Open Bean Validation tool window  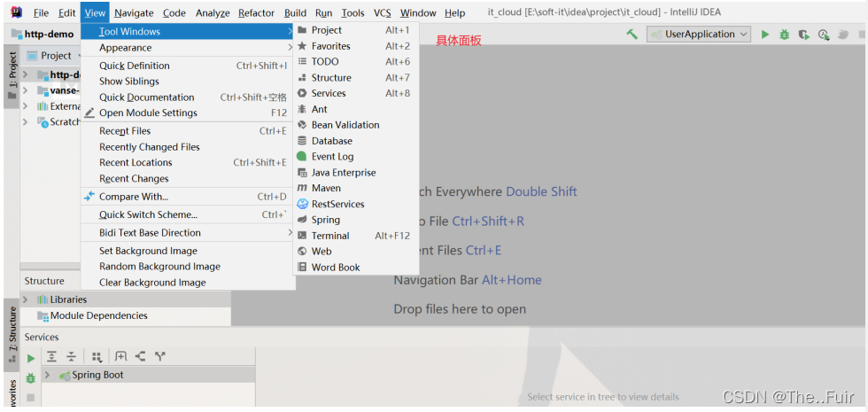click(x=356, y=125)
